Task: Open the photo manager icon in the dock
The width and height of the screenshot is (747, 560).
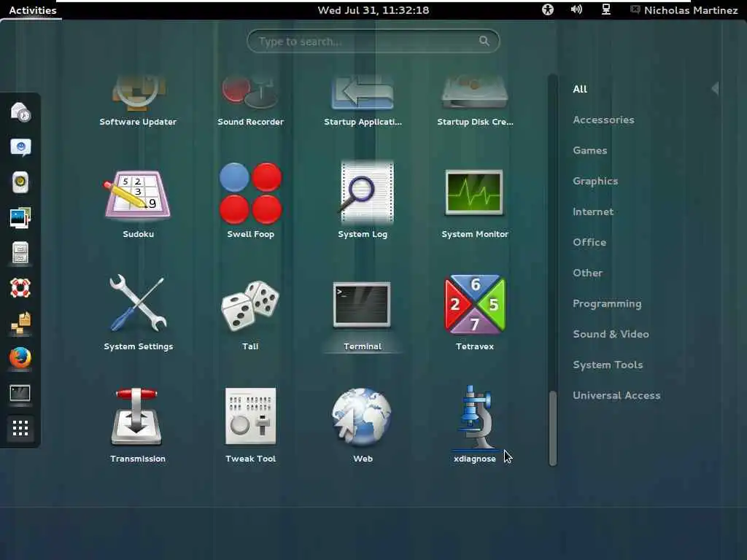Action: (x=20, y=217)
